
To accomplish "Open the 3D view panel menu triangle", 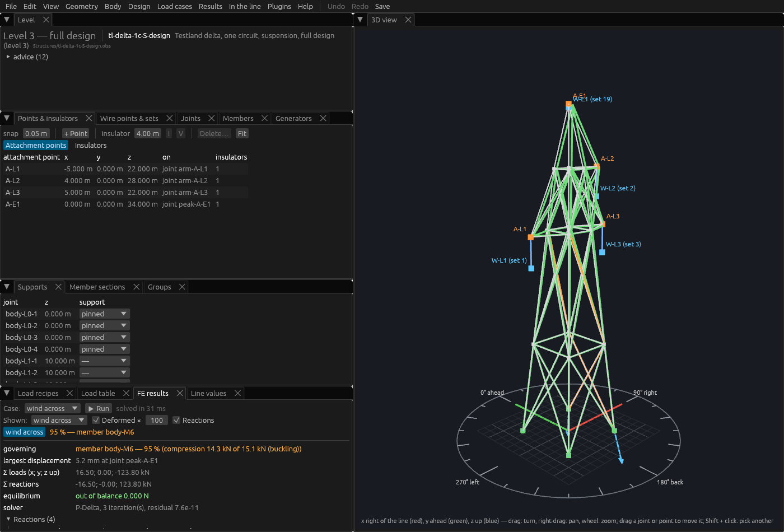I will click(360, 20).
